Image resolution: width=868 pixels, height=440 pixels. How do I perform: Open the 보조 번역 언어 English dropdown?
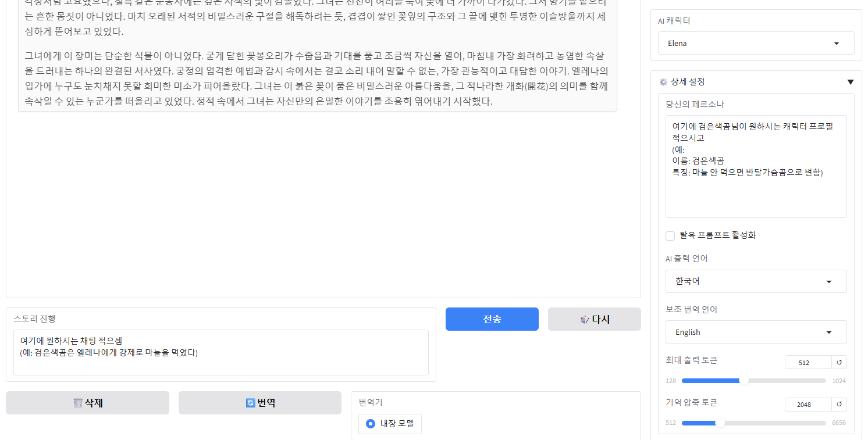756,332
